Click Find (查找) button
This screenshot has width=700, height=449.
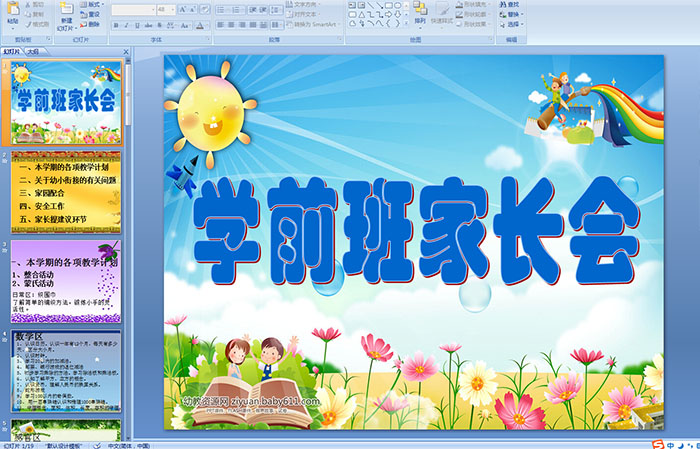509,4
